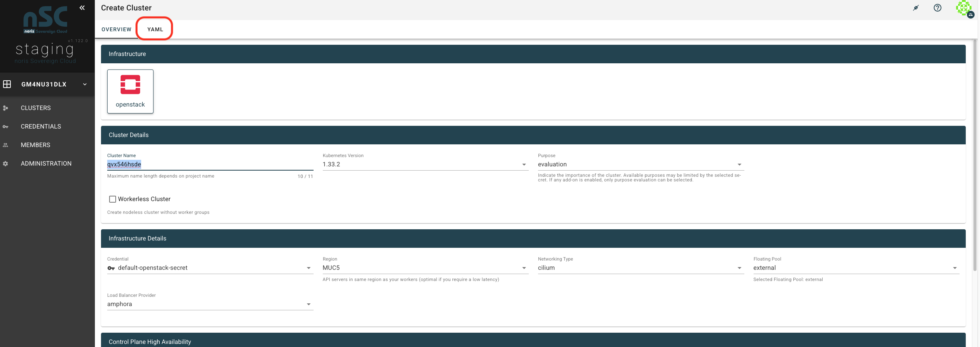Click the Cluster Name input field
The width and height of the screenshot is (980, 347).
pyautogui.click(x=210, y=164)
